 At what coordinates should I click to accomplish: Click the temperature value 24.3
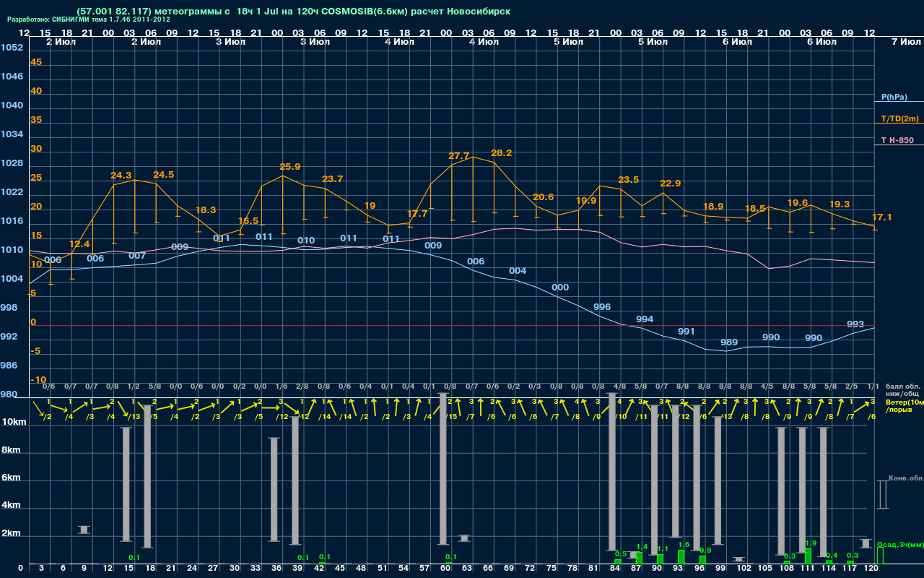click(x=121, y=176)
